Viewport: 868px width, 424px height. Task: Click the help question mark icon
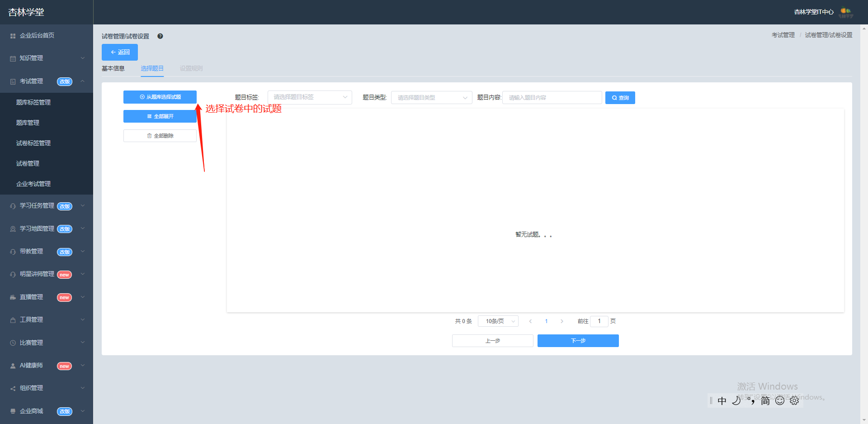[160, 36]
